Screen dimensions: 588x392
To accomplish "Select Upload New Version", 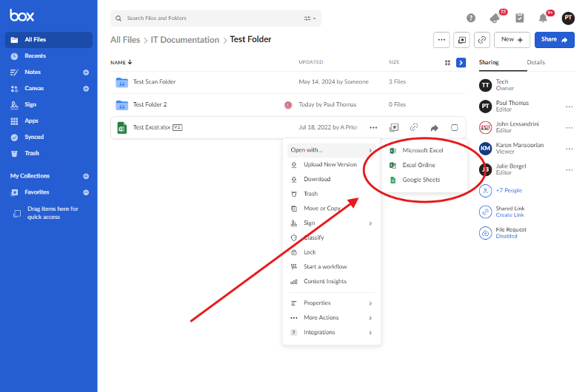I will click(x=332, y=164).
